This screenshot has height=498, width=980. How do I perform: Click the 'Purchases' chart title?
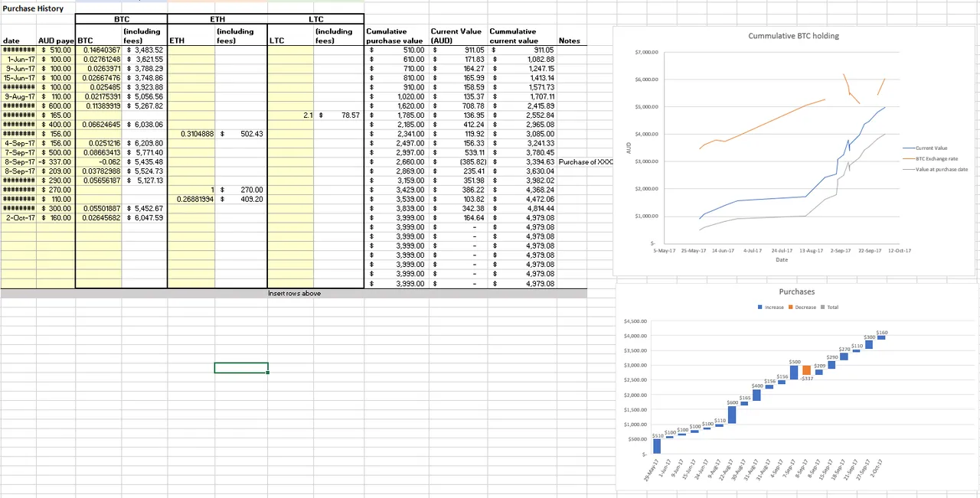pyautogui.click(x=796, y=291)
